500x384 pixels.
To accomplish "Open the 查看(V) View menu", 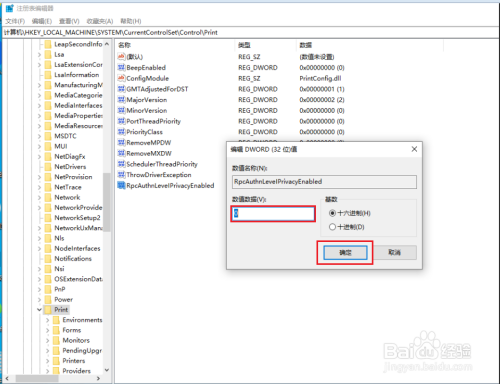I will pos(69,21).
